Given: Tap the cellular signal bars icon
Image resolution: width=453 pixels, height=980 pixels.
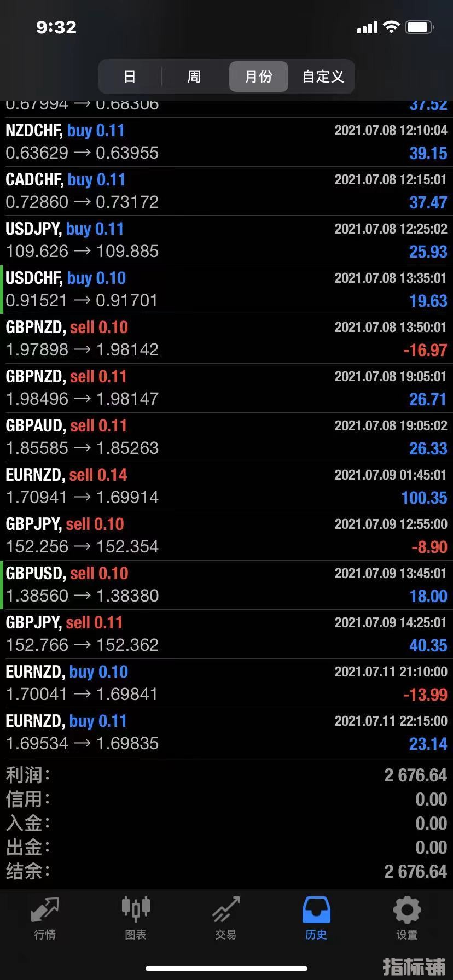Looking at the screenshot, I should click(367, 27).
